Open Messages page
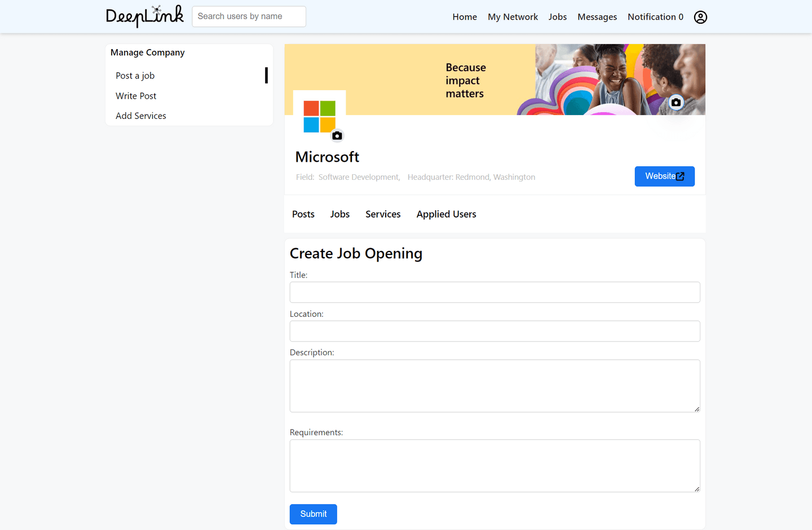The height and width of the screenshot is (530, 812). 597,17
